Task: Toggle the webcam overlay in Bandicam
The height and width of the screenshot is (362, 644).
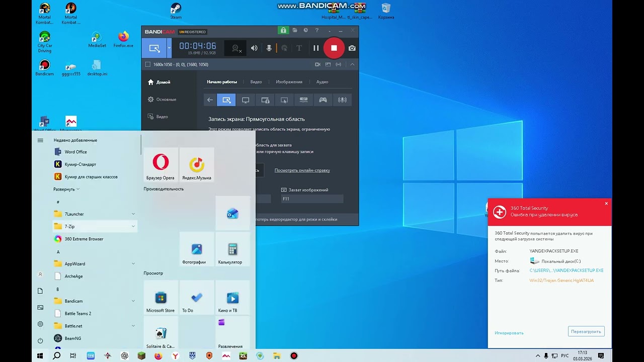Action: [x=235, y=48]
